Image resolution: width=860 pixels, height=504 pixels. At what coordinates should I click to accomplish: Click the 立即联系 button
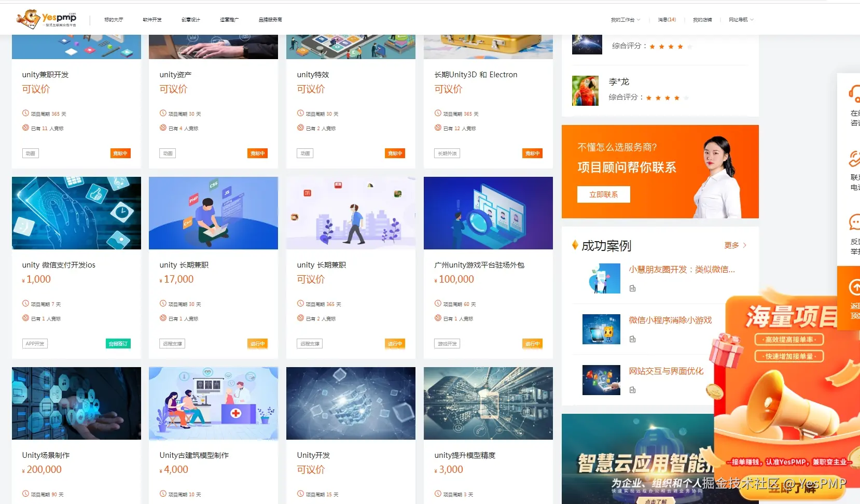604,194
